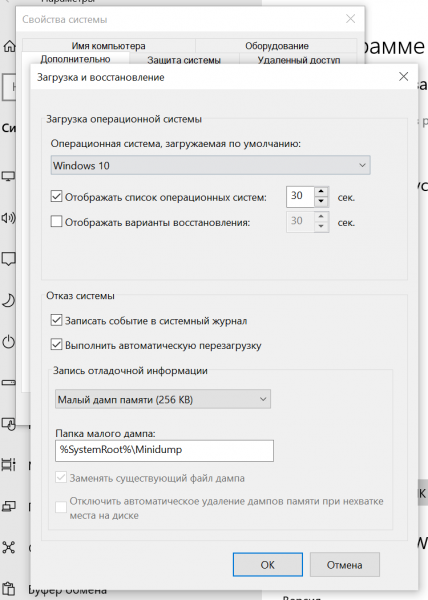Uncheck 'Выполнить автоматическую перезагрузку' checkbox

[56, 344]
